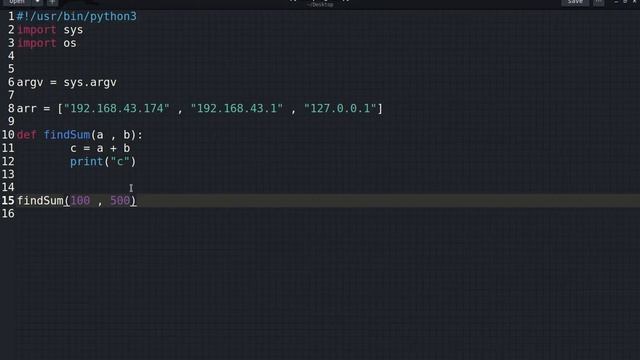Click the number 100 in findSum call
The image size is (640, 360).
point(80,200)
